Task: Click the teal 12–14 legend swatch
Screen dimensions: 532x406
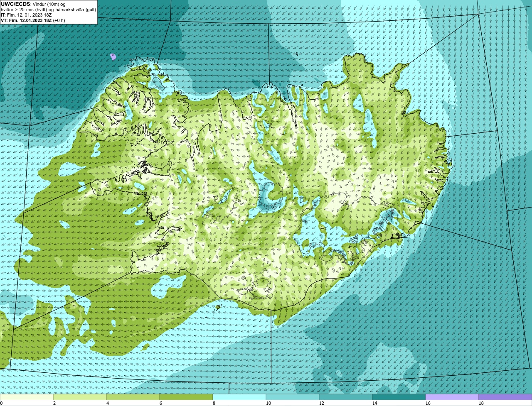Action: point(346,397)
